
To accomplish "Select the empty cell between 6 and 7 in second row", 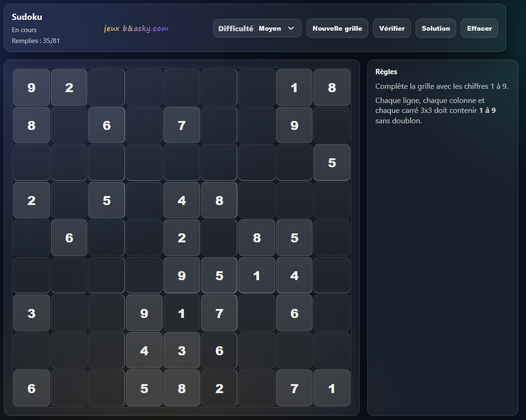I will 144,125.
